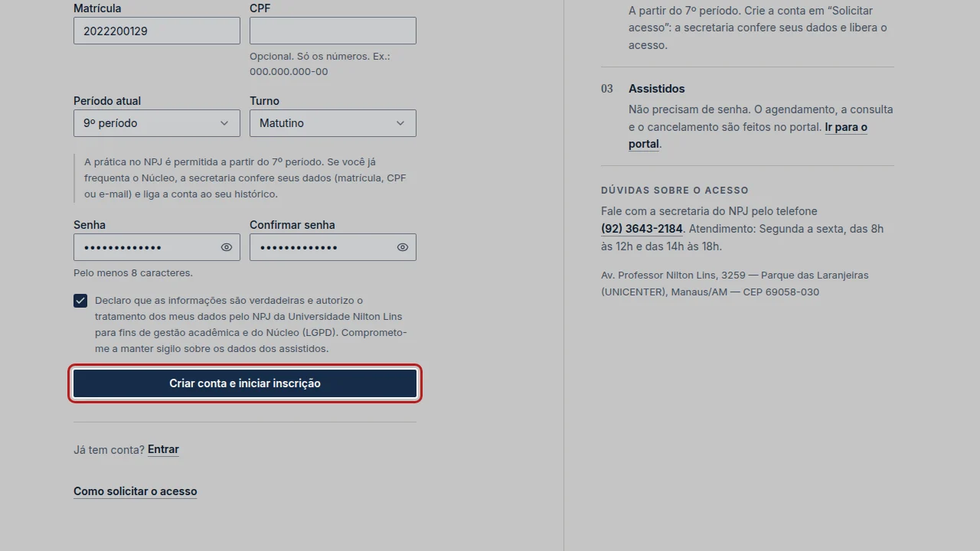Follow the Entrar link
The image size is (980, 551).
click(x=163, y=449)
